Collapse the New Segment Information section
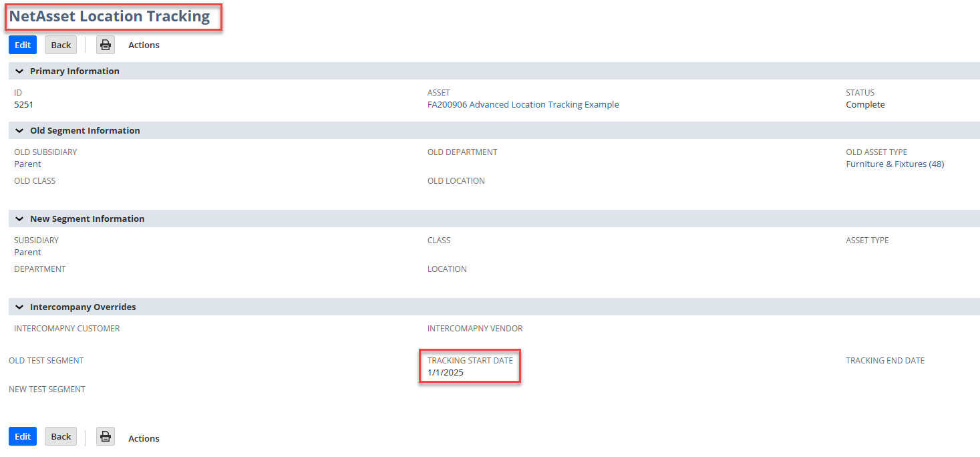This screenshot has width=980, height=457. click(x=19, y=218)
